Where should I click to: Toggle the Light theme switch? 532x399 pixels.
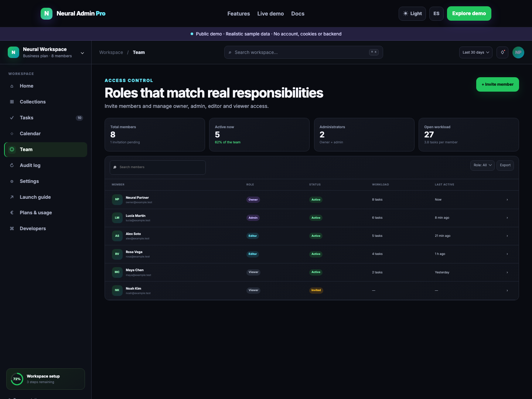tap(412, 14)
